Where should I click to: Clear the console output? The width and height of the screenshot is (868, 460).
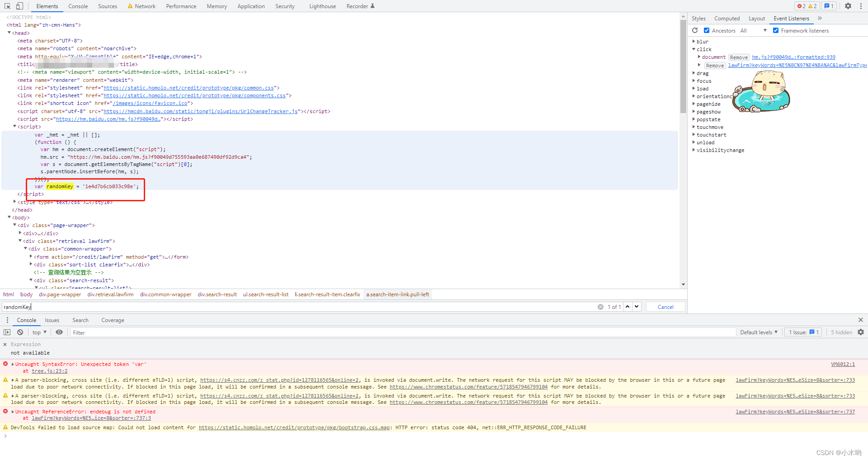pos(20,332)
